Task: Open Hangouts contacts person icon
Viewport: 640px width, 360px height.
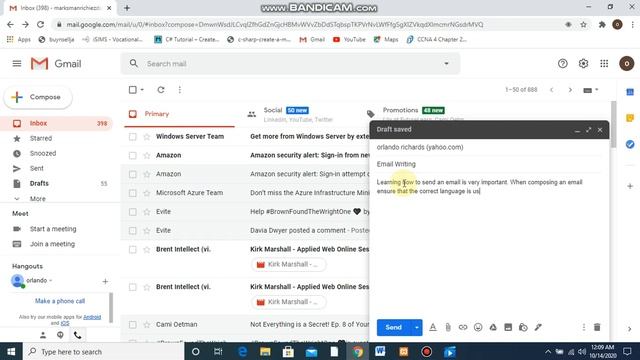Action: (x=43, y=336)
